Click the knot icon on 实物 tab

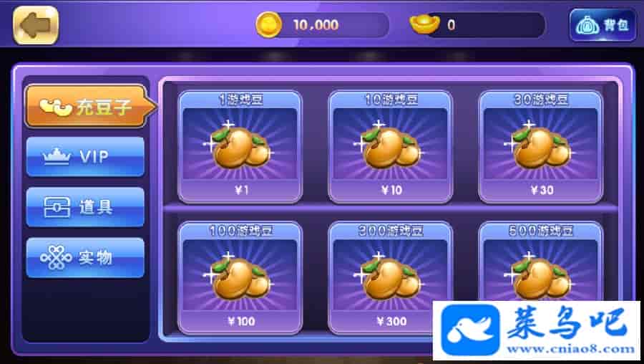pos(57,258)
